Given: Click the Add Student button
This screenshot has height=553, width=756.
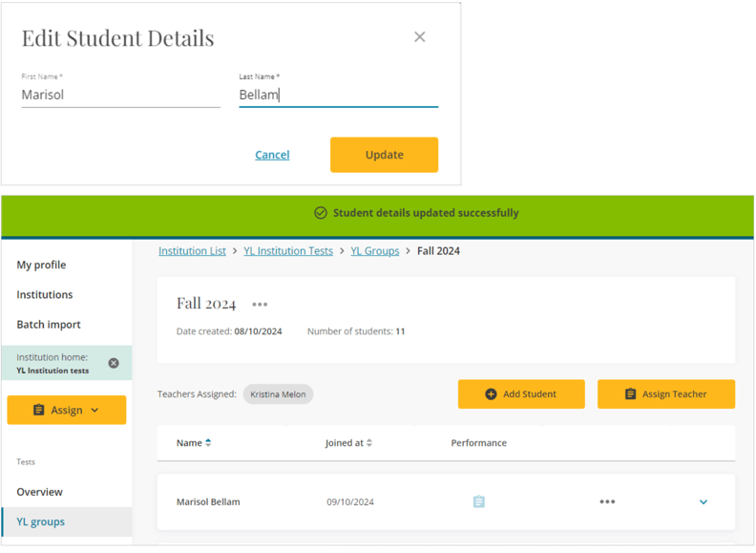Looking at the screenshot, I should (521, 393).
